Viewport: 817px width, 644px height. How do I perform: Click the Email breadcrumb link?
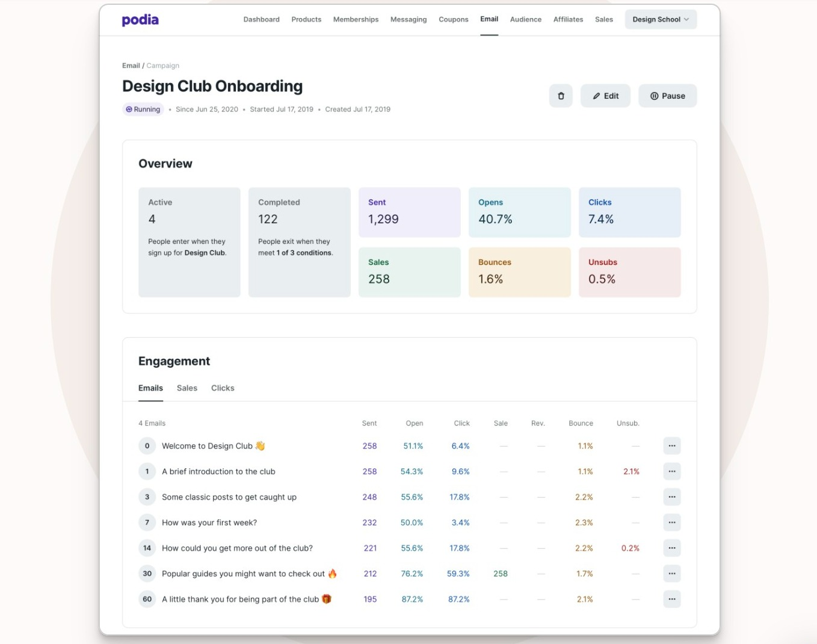coord(131,66)
